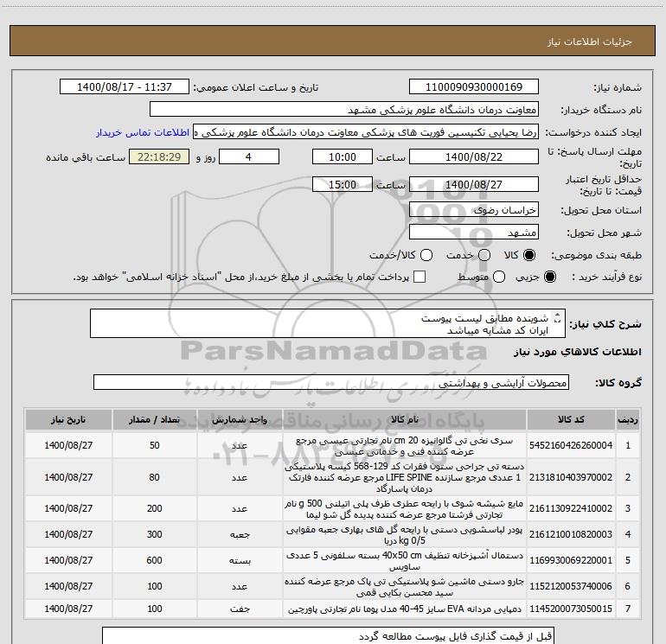Click the need date in row 1
Screen dimensions: 666x644
click(68, 445)
